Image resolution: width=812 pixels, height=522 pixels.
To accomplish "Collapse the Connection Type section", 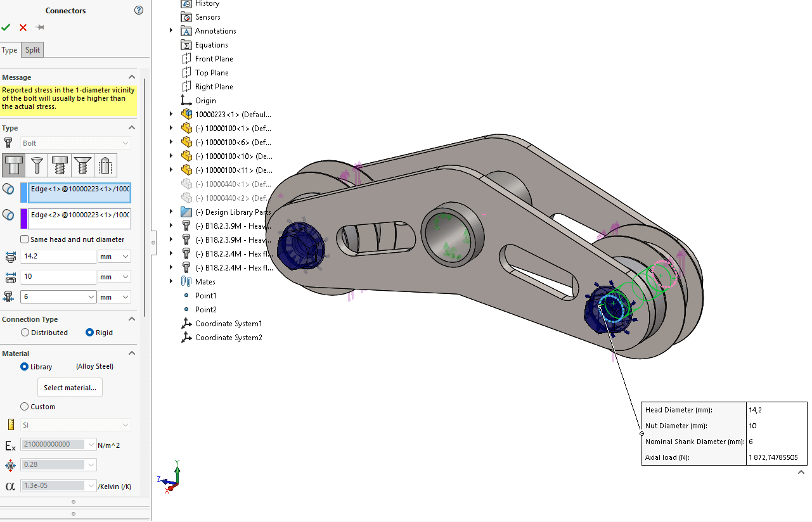I will tap(132, 319).
